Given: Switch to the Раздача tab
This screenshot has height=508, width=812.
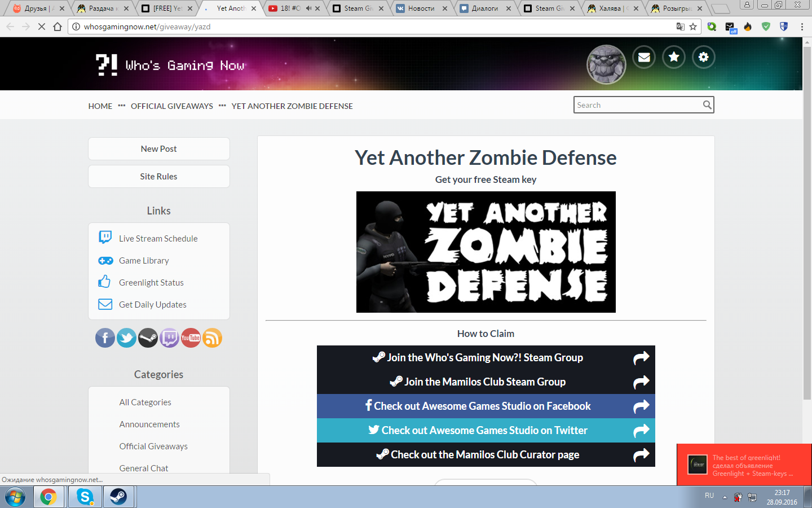Looking at the screenshot, I should point(103,8).
